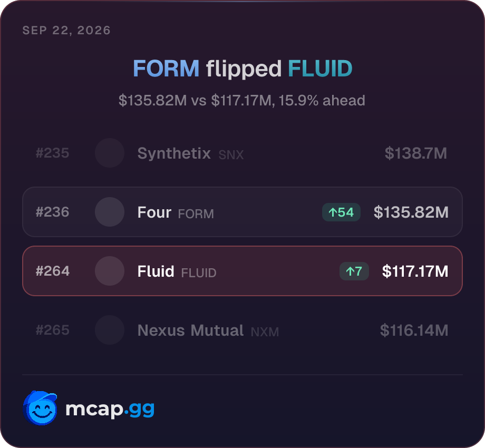
Task: Click the #235 rank number
Action: (53, 153)
